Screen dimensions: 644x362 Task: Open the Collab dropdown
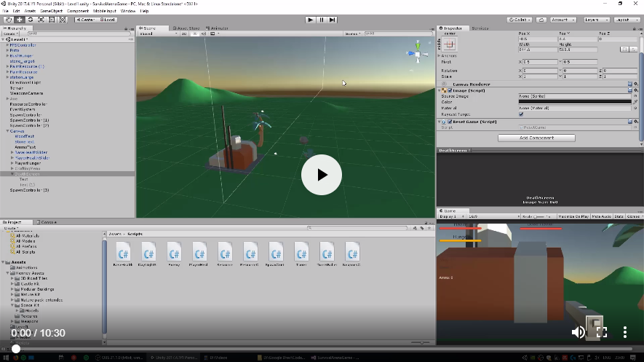pos(520,20)
